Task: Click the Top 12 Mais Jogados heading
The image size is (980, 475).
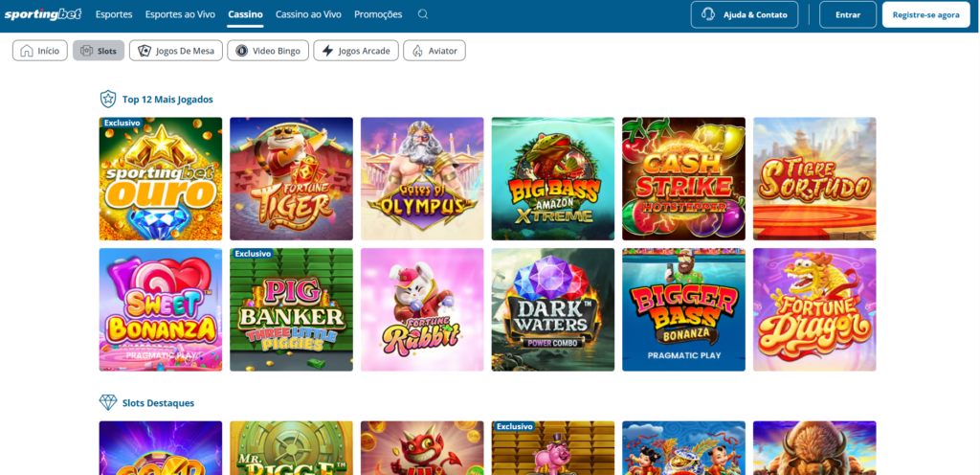Action: click(167, 99)
